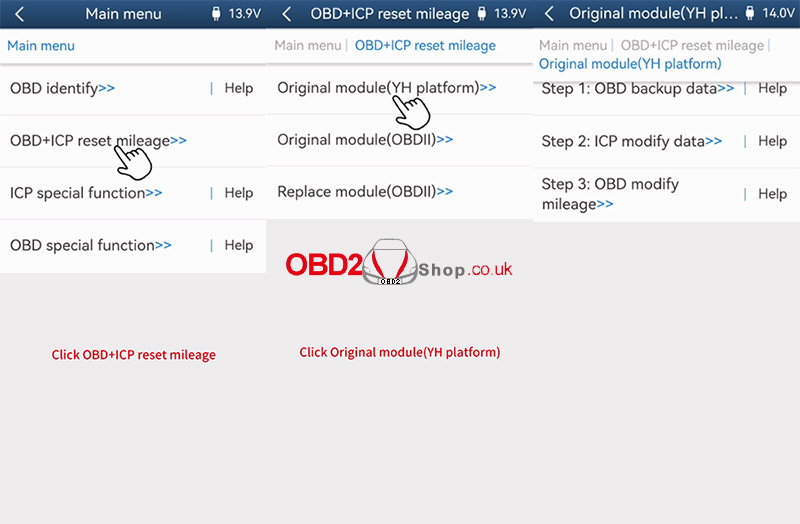Open Help for Step 2 ICP modify data
The width and height of the screenshot is (800, 524).
click(772, 141)
